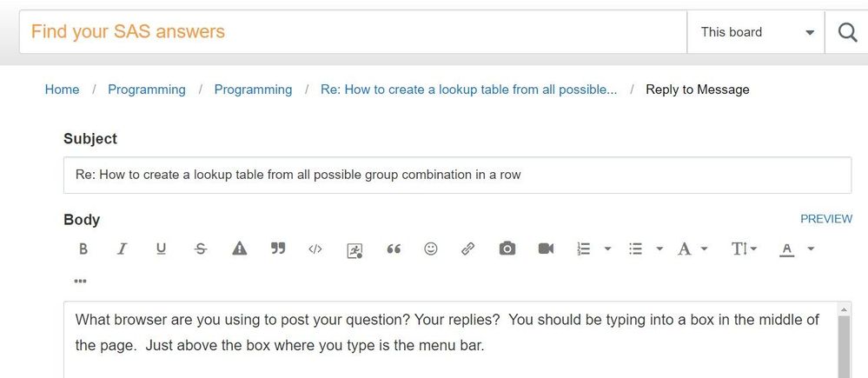This screenshot has height=378, width=868.
Task: Insert a hyperlink
Action: pos(468,249)
